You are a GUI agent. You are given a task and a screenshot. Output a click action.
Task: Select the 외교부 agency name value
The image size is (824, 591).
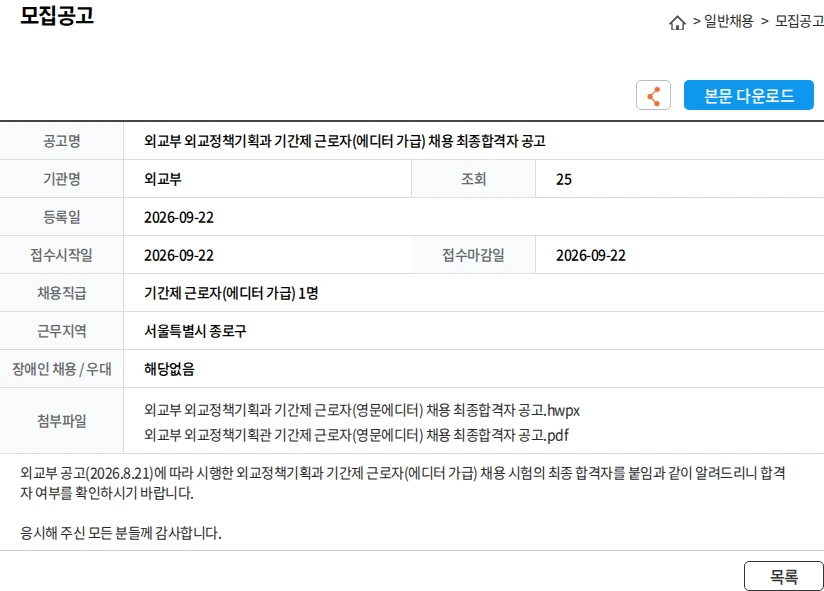coord(162,179)
